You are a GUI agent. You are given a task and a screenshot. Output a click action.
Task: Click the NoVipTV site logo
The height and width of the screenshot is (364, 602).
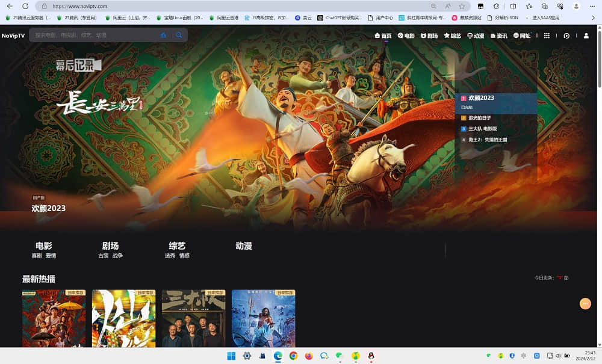[13, 35]
